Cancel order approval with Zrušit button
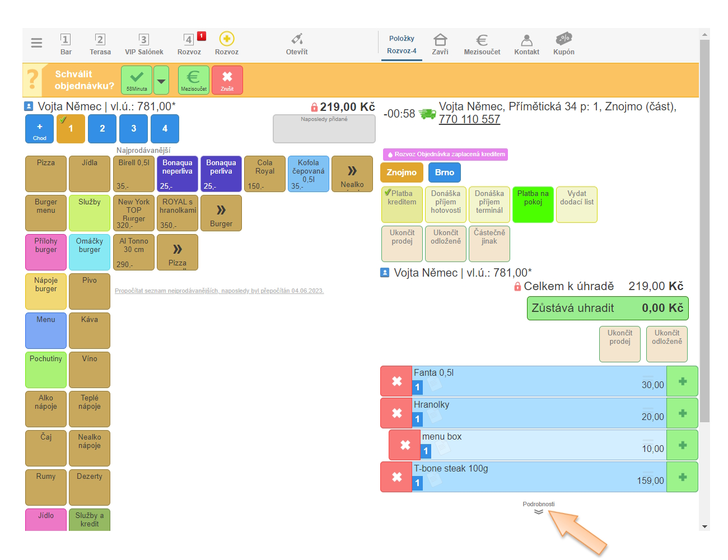The height and width of the screenshot is (560, 728). click(x=227, y=80)
